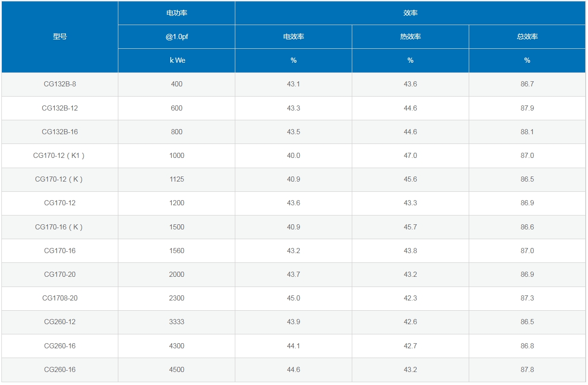The width and height of the screenshot is (588, 385).
Task: Click the 3333 power value cell
Action: (176, 322)
